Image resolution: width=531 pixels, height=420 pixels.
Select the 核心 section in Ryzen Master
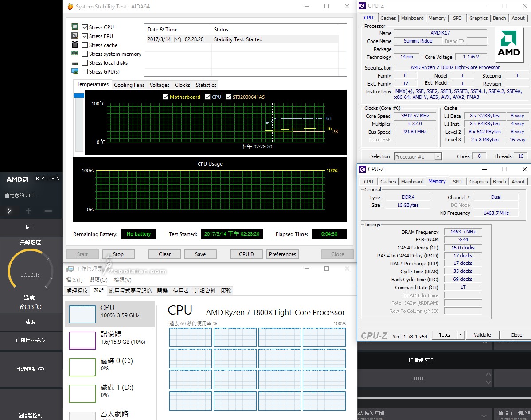pos(31,227)
